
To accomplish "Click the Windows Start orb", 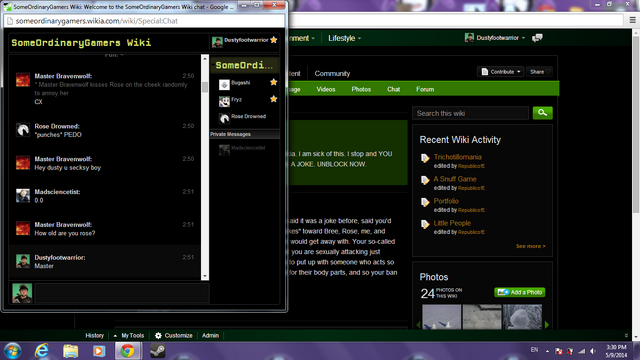I will (x=12, y=351).
